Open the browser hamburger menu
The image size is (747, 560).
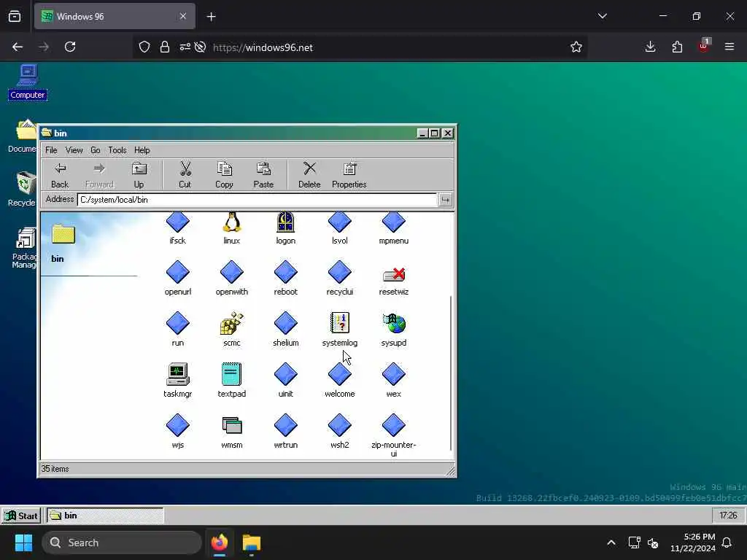729,47
